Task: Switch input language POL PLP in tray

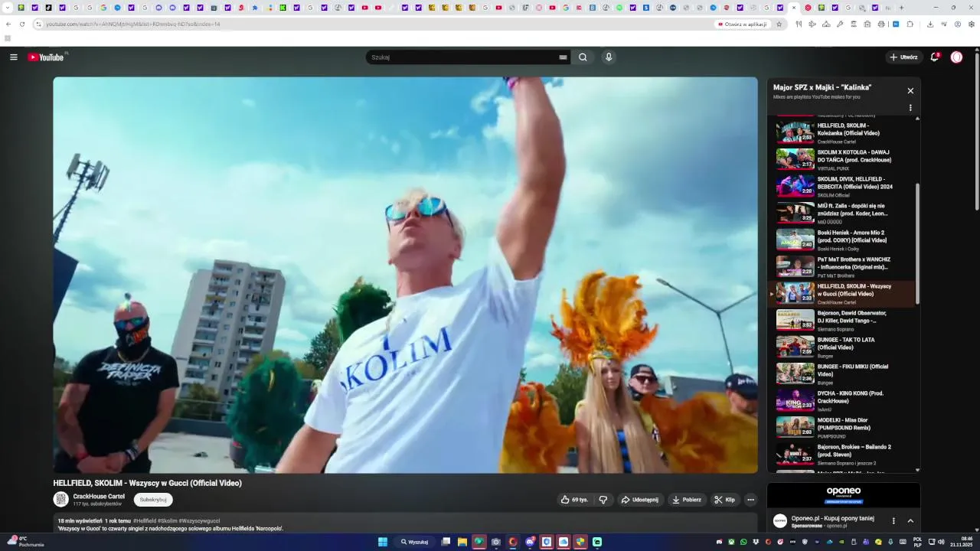Action: coord(917,542)
